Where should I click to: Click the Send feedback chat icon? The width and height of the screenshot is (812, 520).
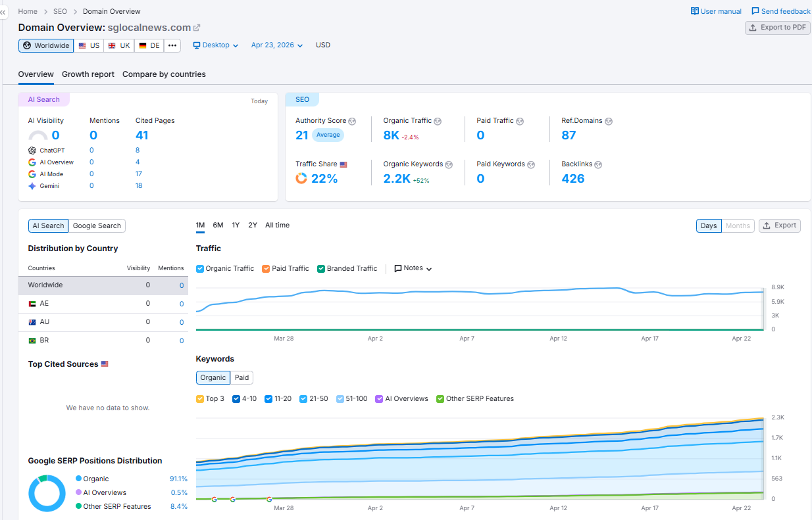755,11
